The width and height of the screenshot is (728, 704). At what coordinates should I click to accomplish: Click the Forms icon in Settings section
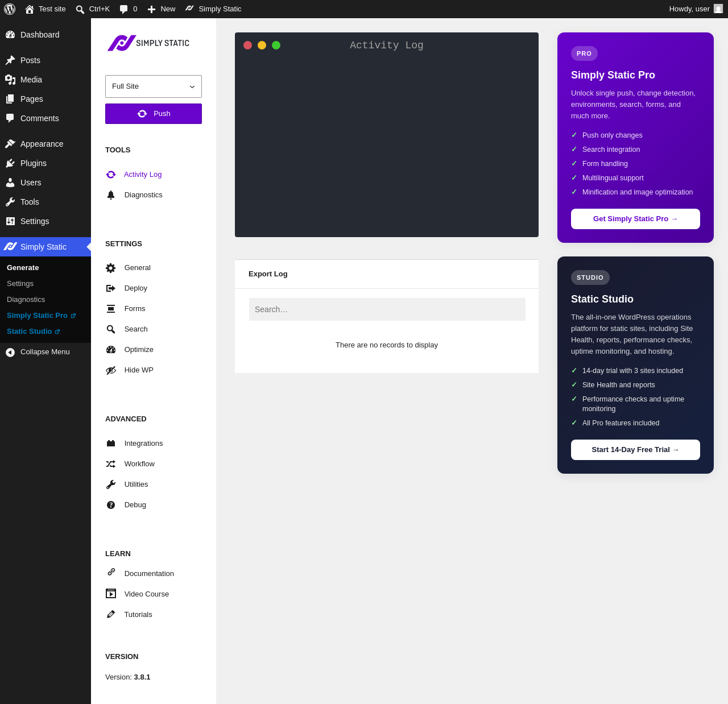pyautogui.click(x=111, y=309)
